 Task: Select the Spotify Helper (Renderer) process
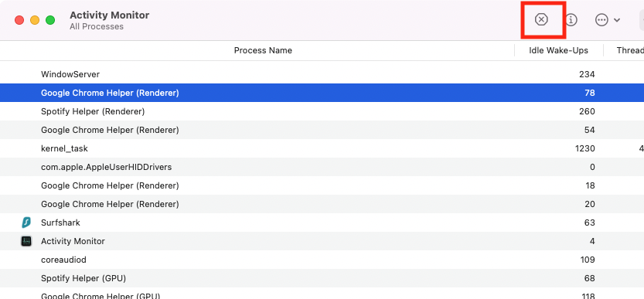coord(322,111)
